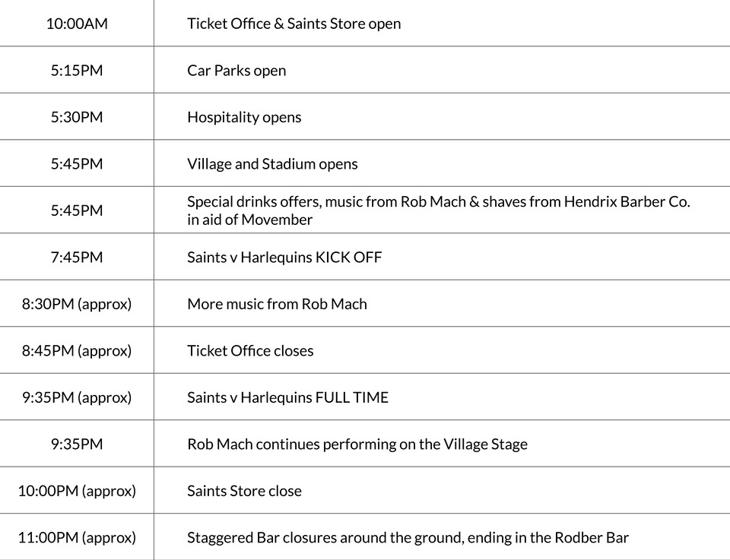Select the 'Car Parks open' entry
Screen dimensions: 730x560
(x=236, y=71)
